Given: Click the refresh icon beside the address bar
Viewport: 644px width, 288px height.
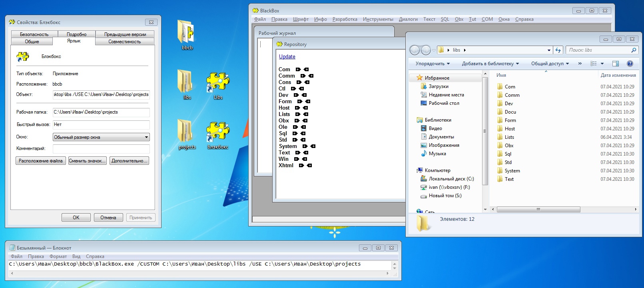Looking at the screenshot, I should [558, 50].
